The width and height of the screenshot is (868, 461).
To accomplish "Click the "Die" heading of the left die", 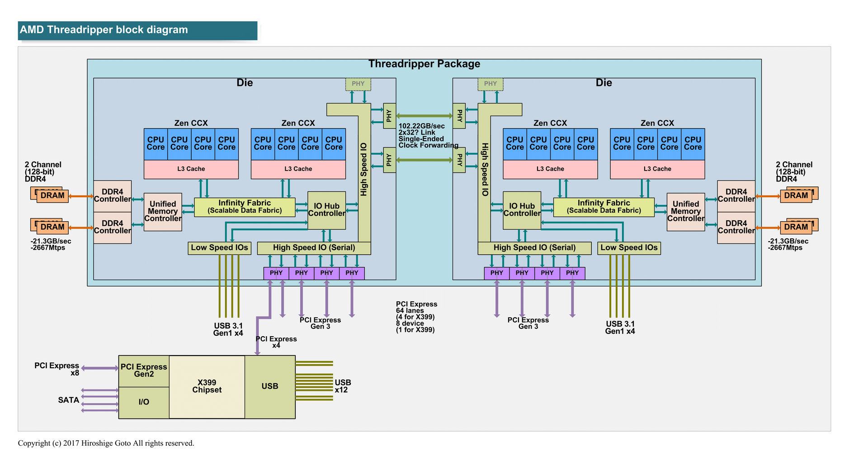I will [245, 83].
